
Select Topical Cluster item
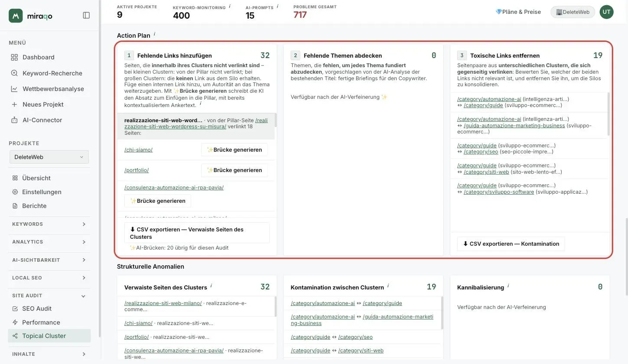click(x=49, y=336)
